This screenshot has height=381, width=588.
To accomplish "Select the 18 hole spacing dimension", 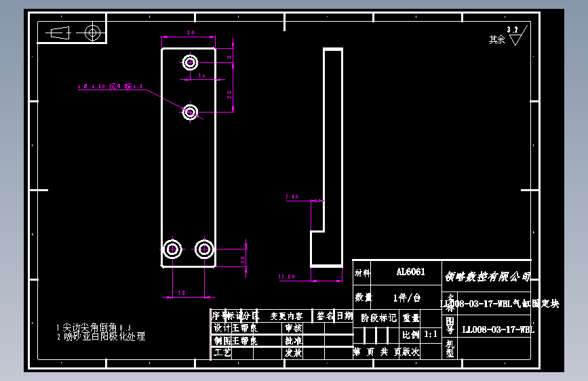I will [x=182, y=293].
